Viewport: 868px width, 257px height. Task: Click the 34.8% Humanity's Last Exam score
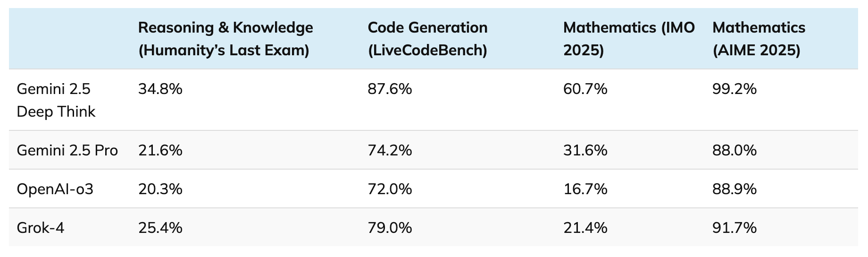click(160, 89)
